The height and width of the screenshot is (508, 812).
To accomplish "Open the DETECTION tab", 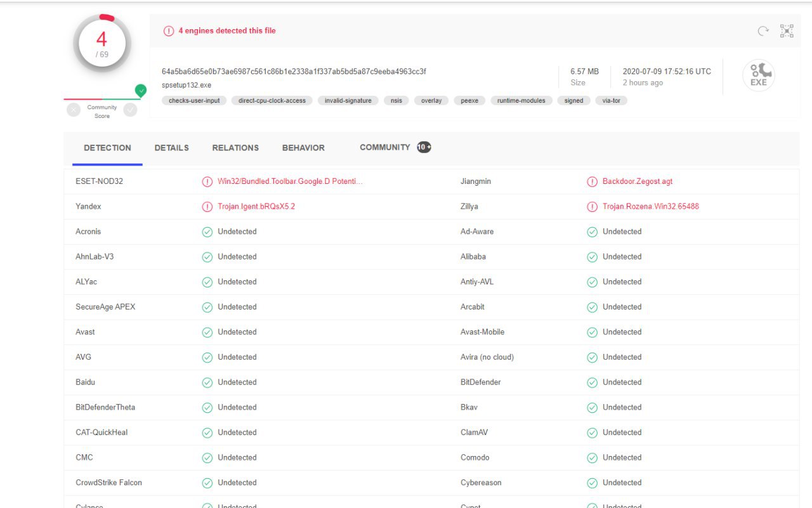I will pos(107,148).
